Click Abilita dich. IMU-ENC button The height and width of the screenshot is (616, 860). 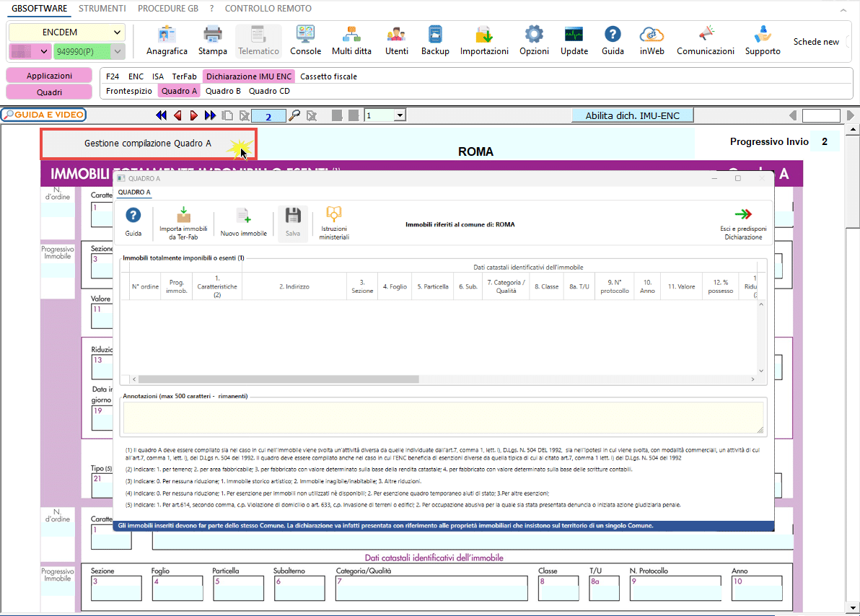[633, 115]
